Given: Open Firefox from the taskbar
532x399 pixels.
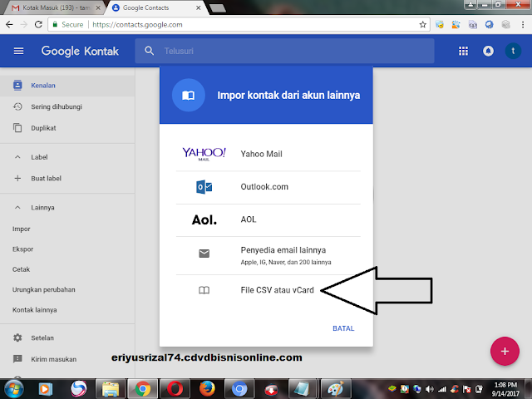Looking at the screenshot, I should (x=207, y=389).
